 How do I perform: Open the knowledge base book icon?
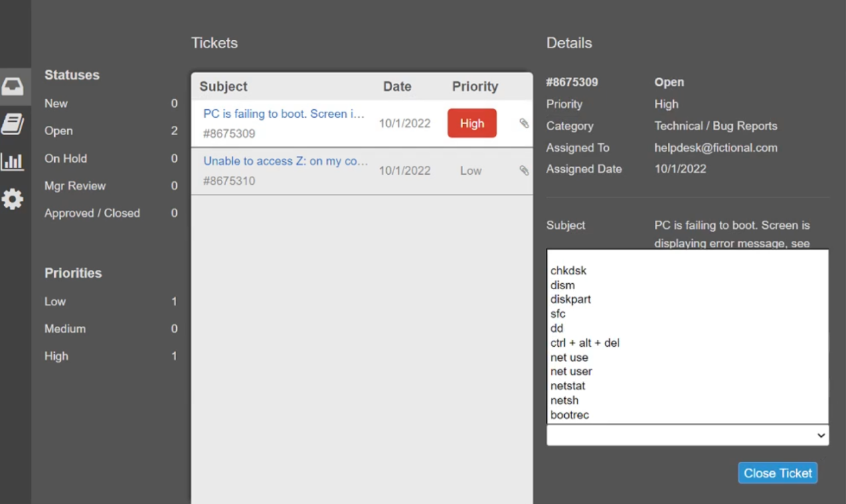click(x=13, y=124)
